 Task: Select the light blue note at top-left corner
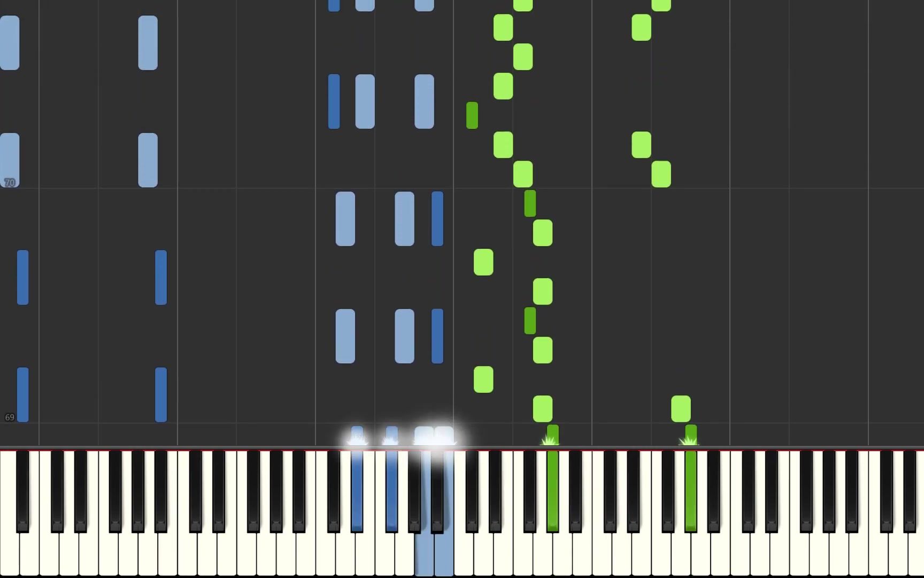click(x=10, y=43)
